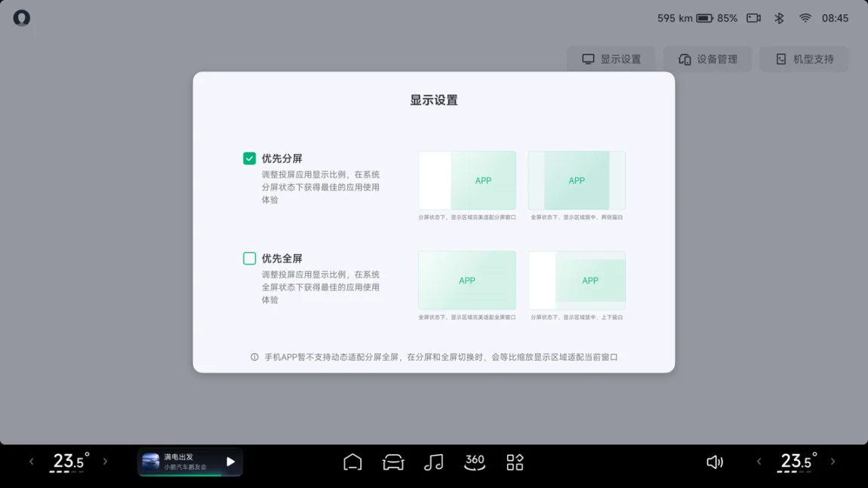
Task: Tap the Wi-Fi status icon
Action: tap(805, 18)
